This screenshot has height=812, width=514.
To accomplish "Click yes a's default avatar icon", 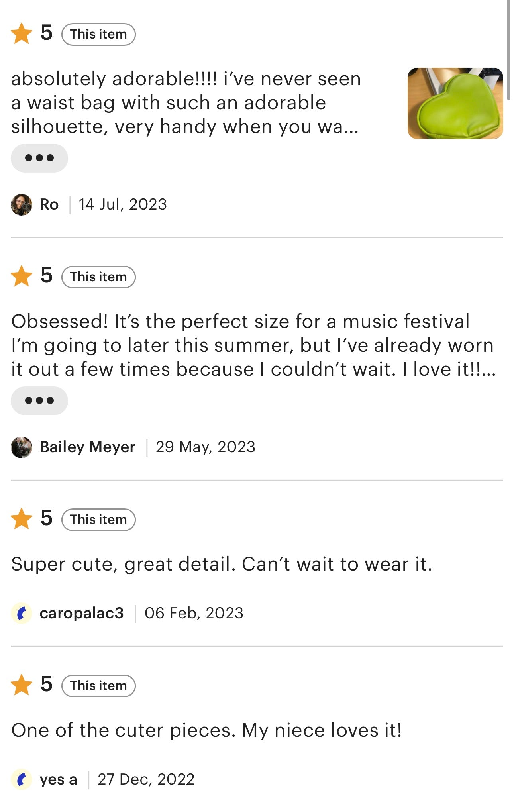I will coord(22,779).
